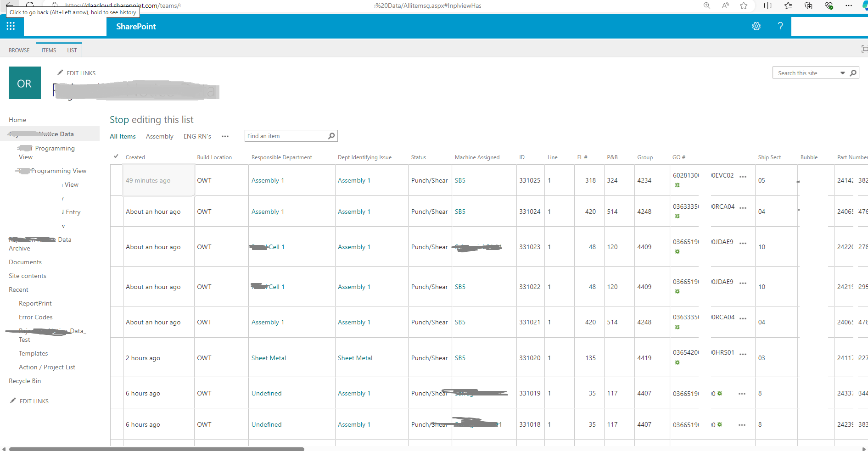Open ellipsis menu for item 331025
This screenshot has height=451, width=868.
743,177
